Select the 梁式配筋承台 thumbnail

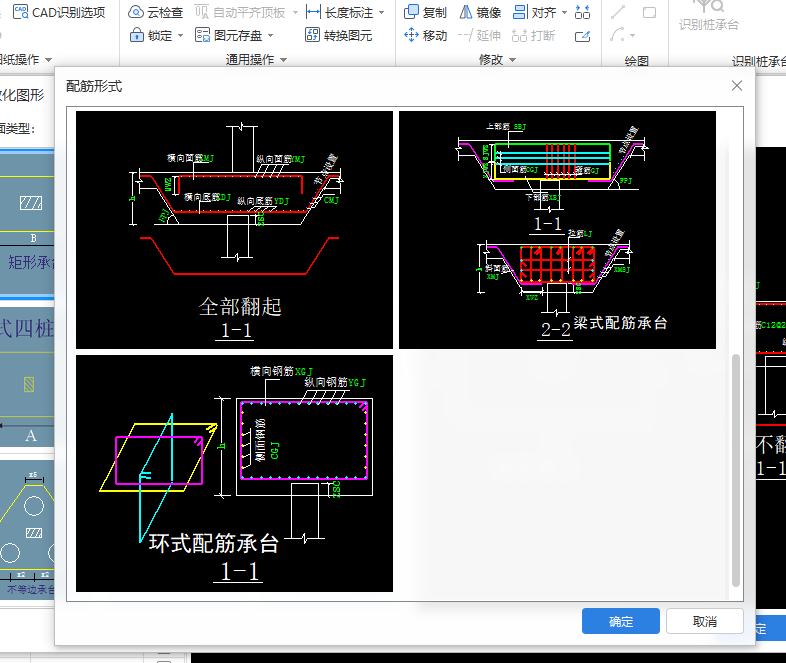pyautogui.click(x=557, y=230)
